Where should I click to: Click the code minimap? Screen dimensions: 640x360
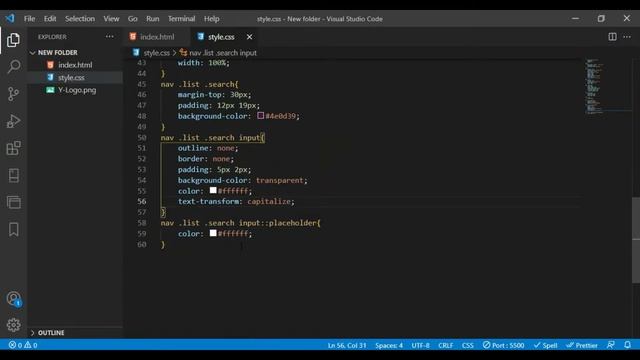608,87
